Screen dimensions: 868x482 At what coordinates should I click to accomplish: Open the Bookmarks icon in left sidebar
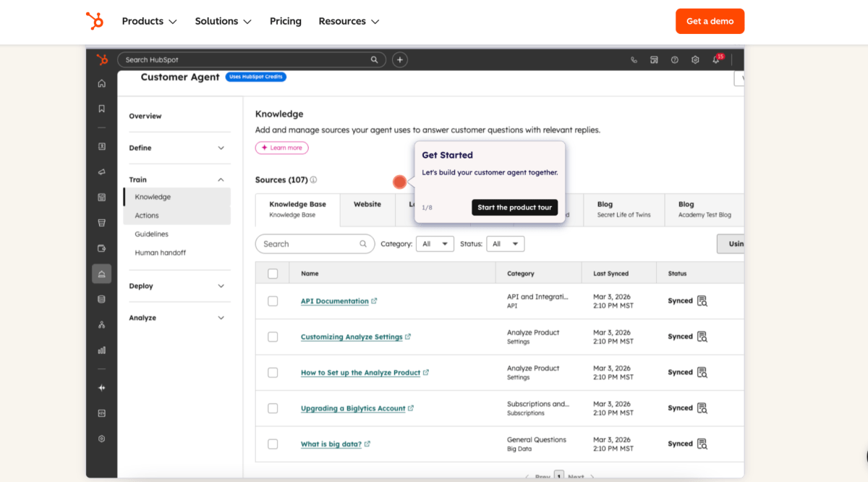tap(101, 109)
